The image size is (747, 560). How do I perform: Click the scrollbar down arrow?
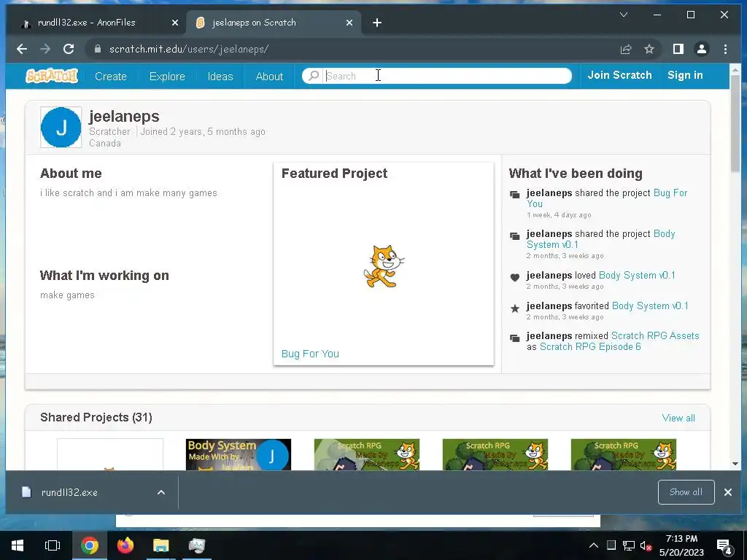coord(735,463)
